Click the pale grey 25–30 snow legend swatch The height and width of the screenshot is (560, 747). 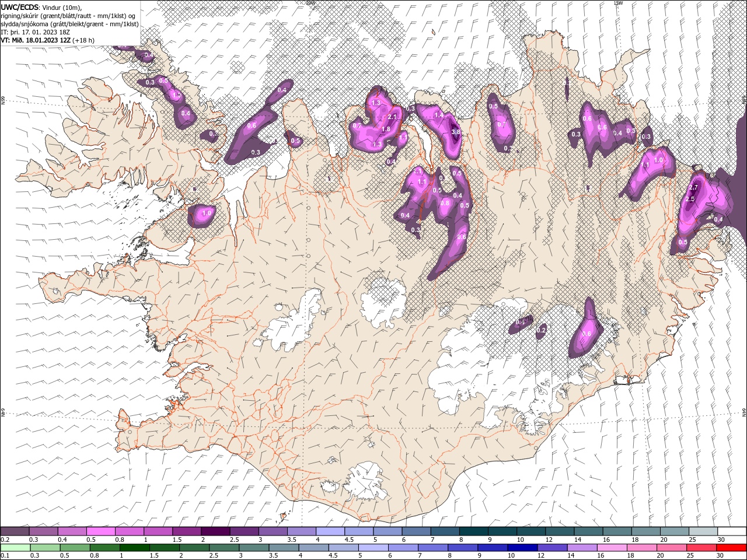point(703,531)
